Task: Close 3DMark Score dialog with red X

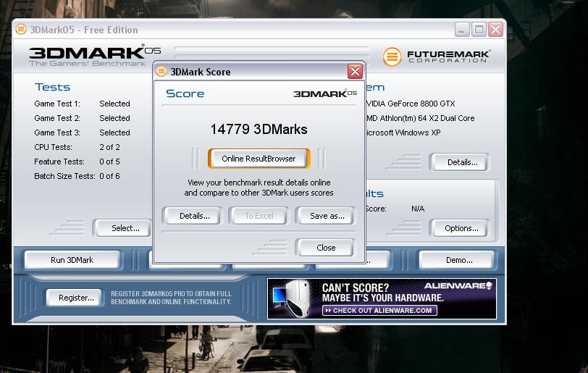Action: point(355,71)
